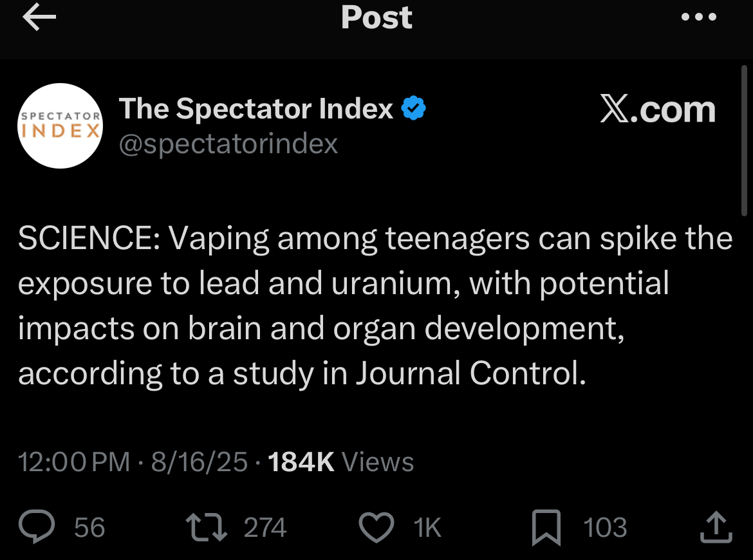Viewport: 753px width, 560px height.
Task: Click the blue verified checkmark badge
Action: tap(414, 109)
